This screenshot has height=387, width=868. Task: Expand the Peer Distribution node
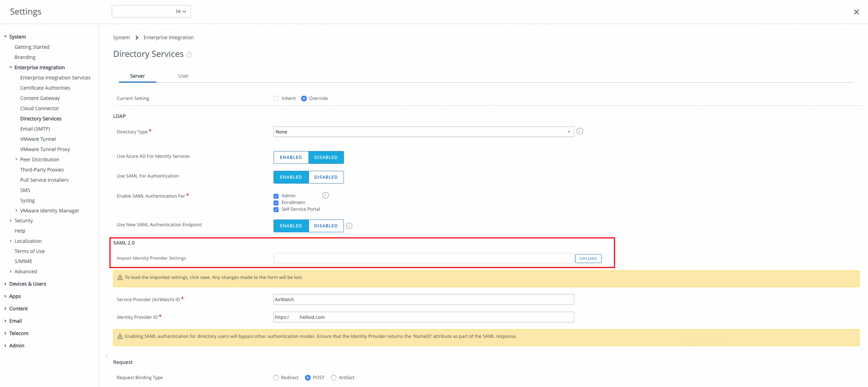[x=16, y=159]
